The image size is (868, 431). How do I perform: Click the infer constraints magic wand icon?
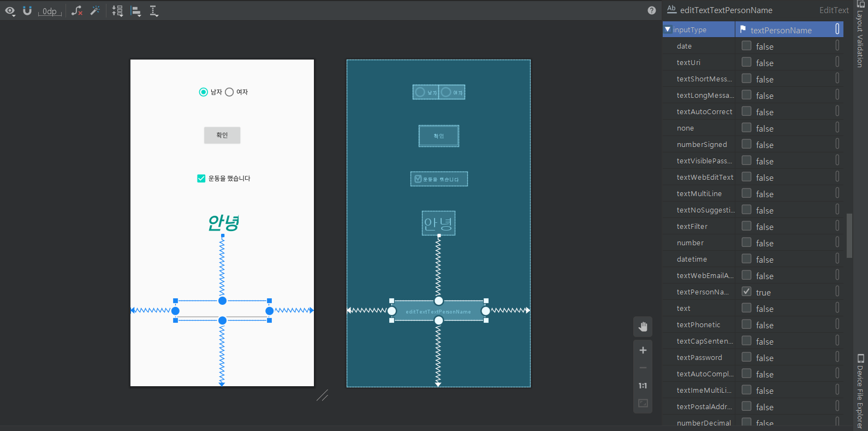95,11
